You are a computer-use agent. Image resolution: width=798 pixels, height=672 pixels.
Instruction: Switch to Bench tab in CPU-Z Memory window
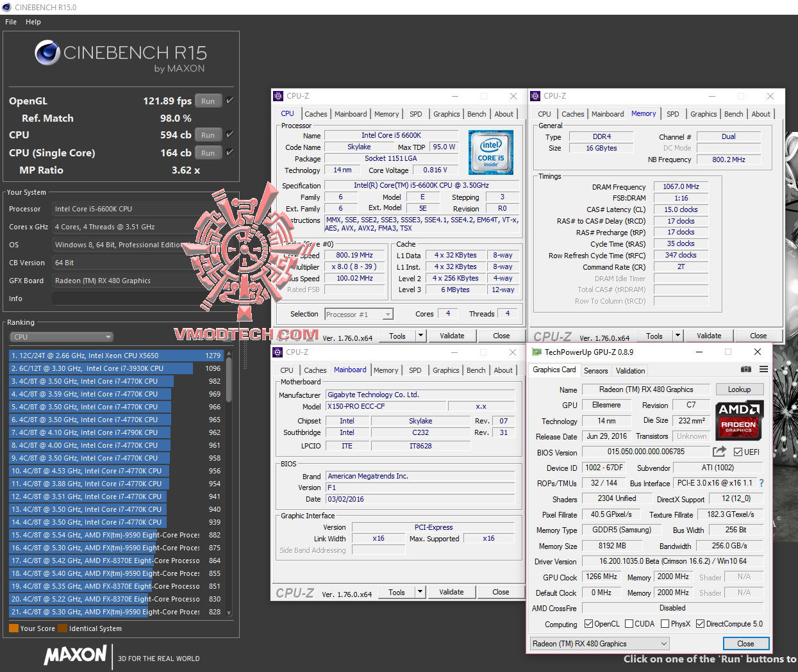[733, 114]
